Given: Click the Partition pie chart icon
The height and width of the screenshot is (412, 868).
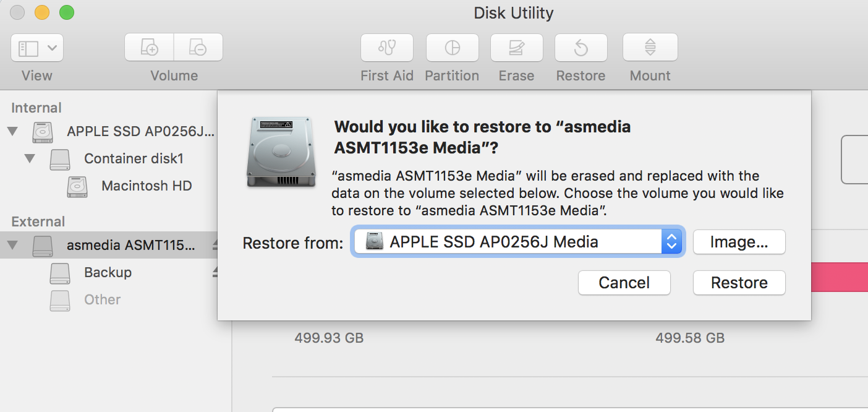Looking at the screenshot, I should click(452, 48).
